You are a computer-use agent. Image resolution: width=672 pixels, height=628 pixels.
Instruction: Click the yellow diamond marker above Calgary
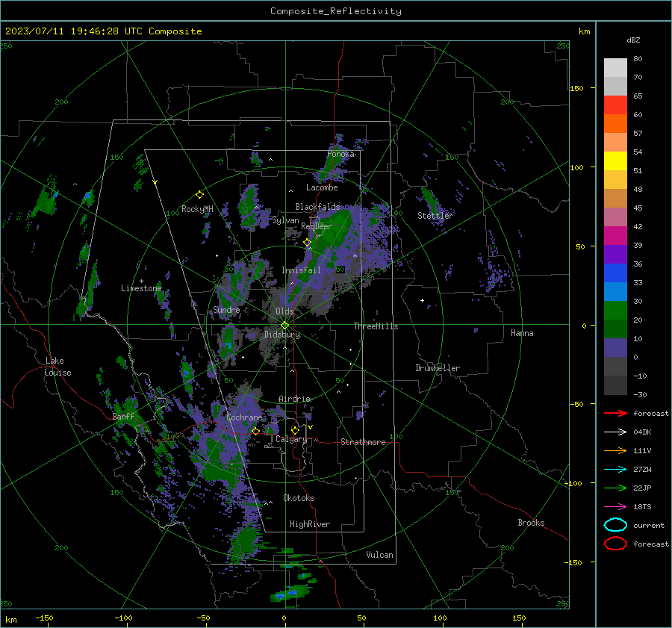(x=295, y=430)
